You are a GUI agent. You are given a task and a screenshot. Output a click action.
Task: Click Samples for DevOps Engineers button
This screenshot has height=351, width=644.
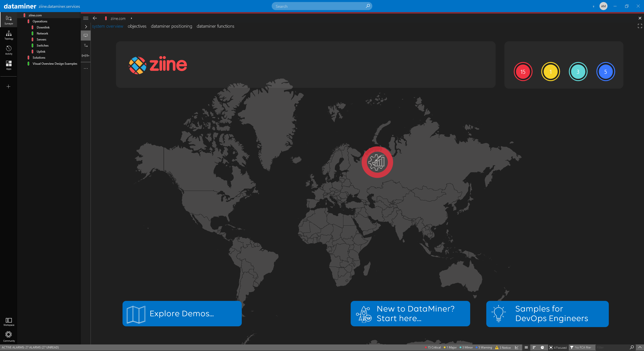pos(547,313)
